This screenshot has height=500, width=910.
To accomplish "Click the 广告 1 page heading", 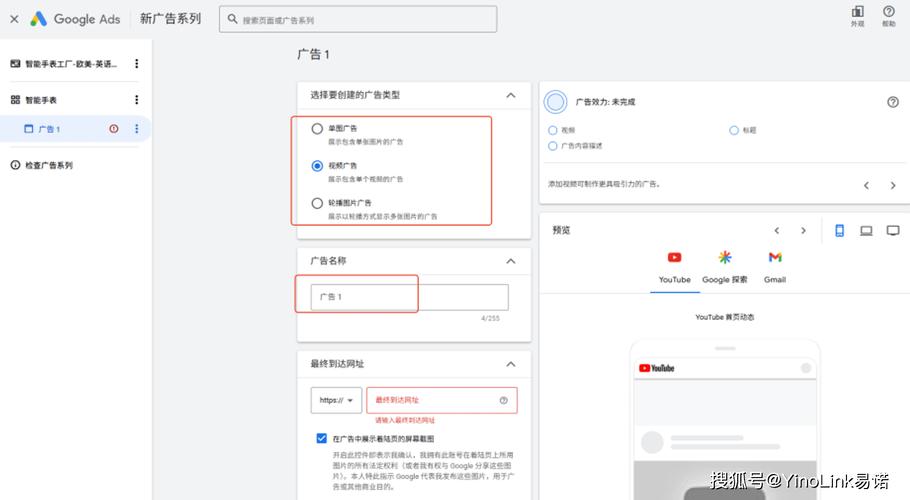I will click(x=313, y=55).
